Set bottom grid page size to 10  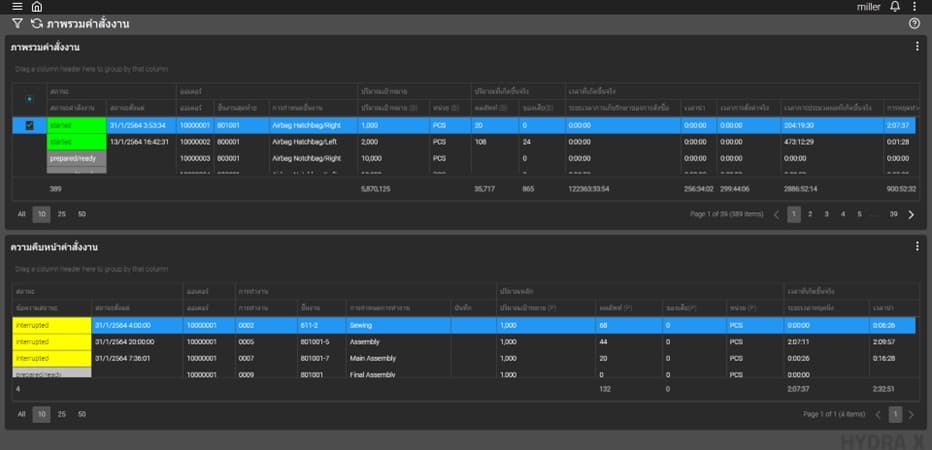[x=41, y=414]
